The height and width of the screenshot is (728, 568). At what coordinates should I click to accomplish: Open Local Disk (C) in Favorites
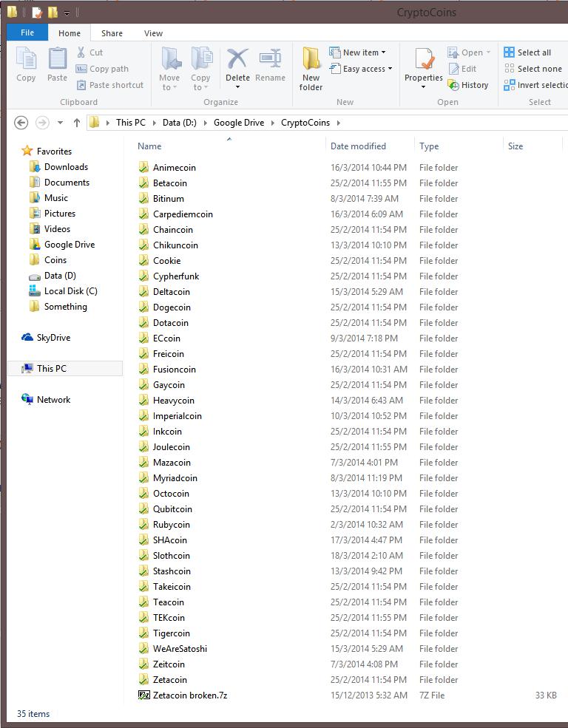pyautogui.click(x=63, y=291)
